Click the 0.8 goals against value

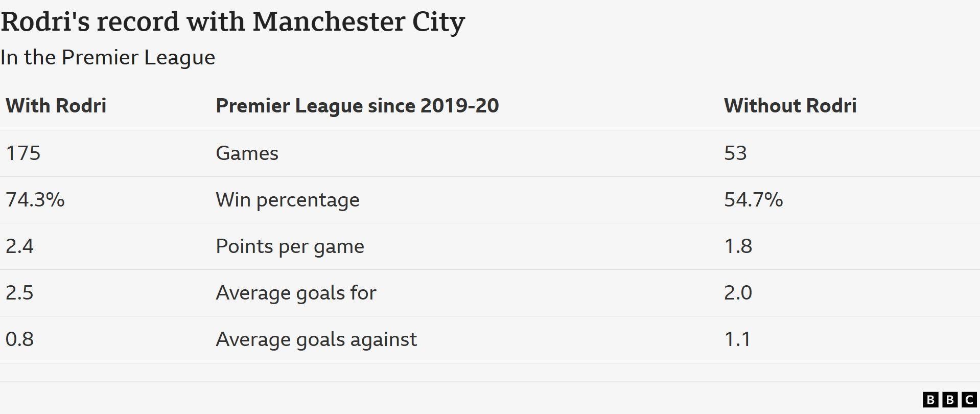click(x=19, y=339)
